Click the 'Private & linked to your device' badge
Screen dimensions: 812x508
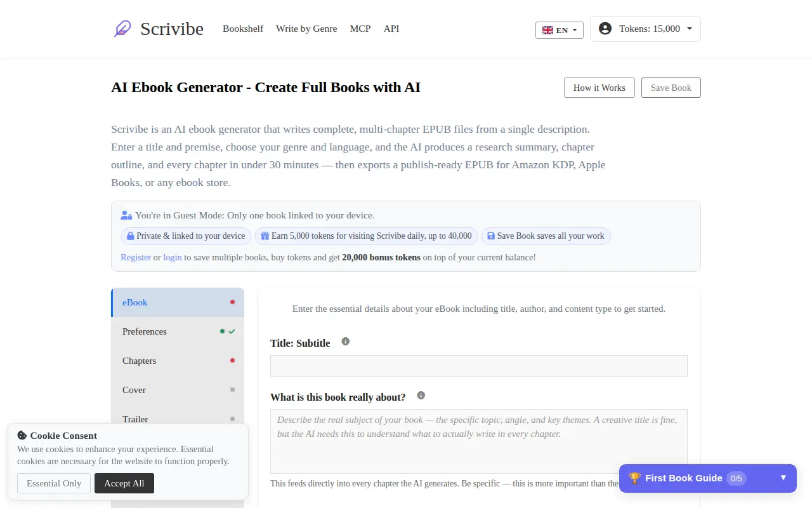(x=186, y=236)
